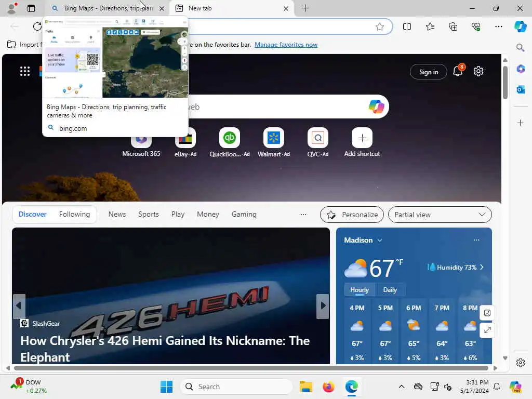The width and height of the screenshot is (532, 399).
Task: Open Browser essentials heart icon
Action: tap(476, 26)
